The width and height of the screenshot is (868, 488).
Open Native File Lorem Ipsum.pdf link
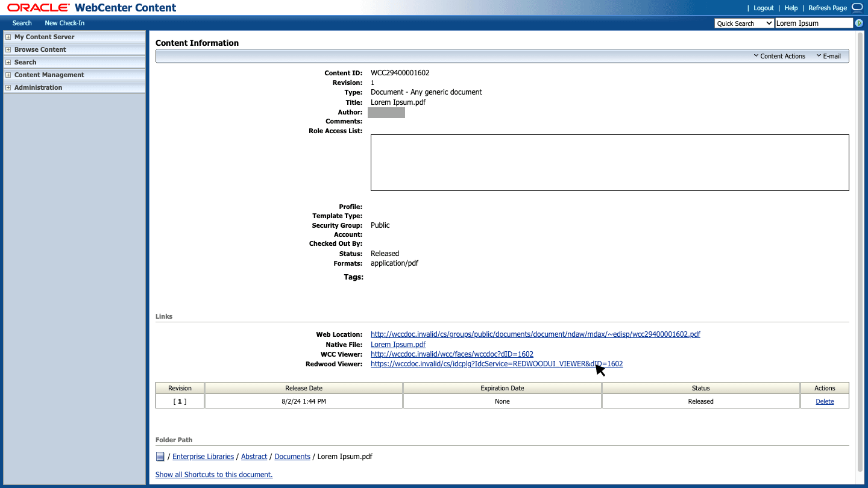398,345
